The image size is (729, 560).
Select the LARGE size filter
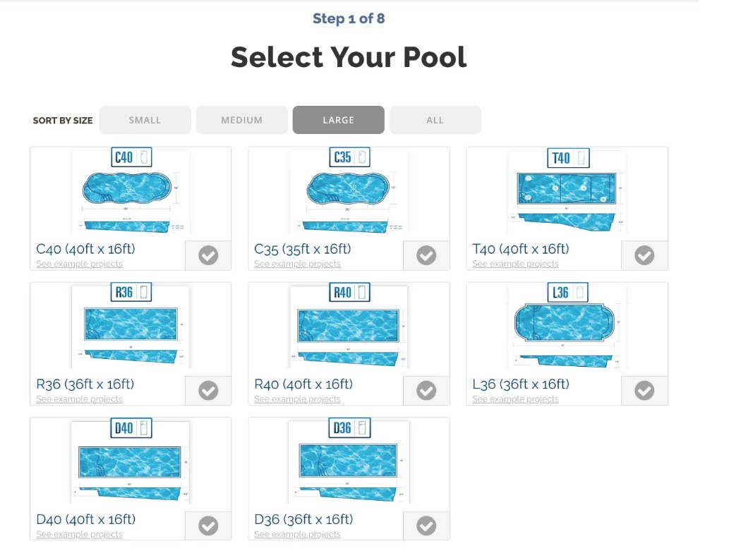coord(338,119)
